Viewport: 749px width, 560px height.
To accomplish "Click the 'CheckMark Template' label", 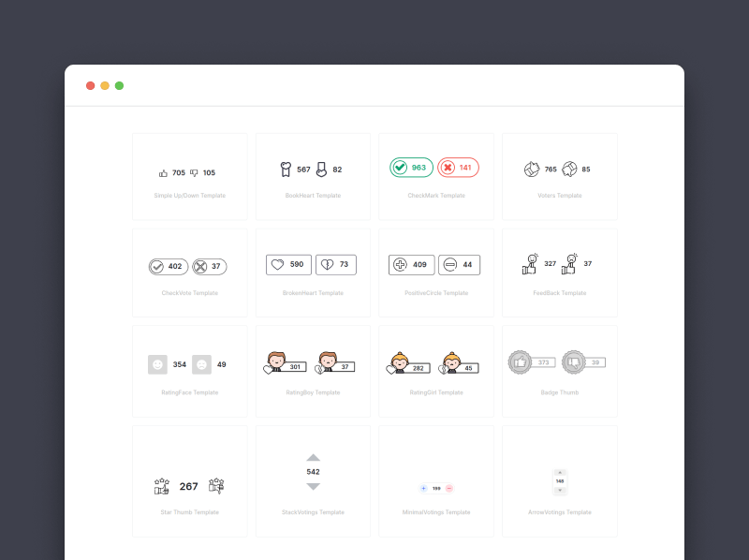I will [x=436, y=196].
